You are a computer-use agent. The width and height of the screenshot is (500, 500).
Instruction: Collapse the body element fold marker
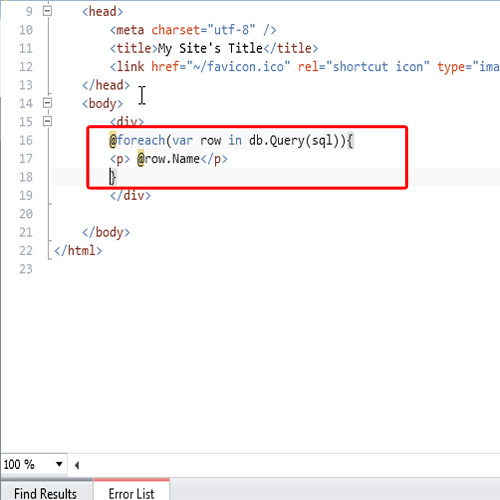pos(47,103)
